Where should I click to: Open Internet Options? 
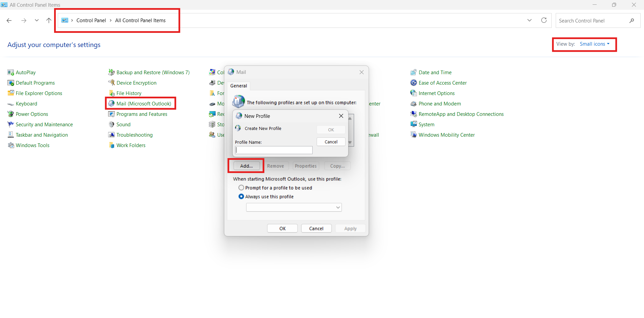click(436, 93)
